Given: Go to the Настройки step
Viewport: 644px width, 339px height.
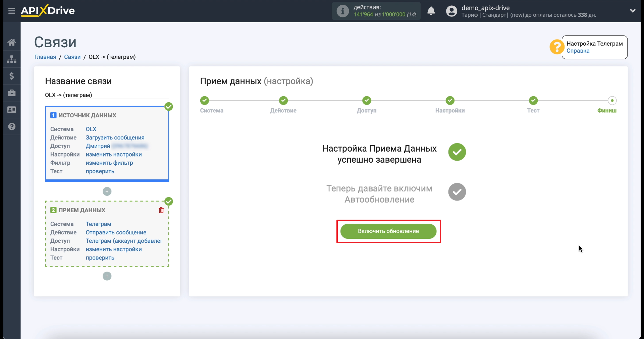Looking at the screenshot, I should tap(450, 100).
